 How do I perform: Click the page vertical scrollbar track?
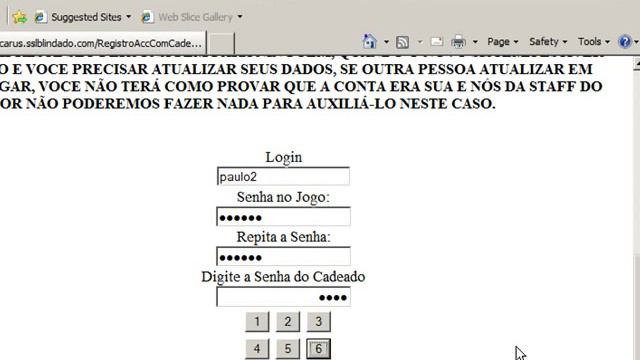coord(636,163)
